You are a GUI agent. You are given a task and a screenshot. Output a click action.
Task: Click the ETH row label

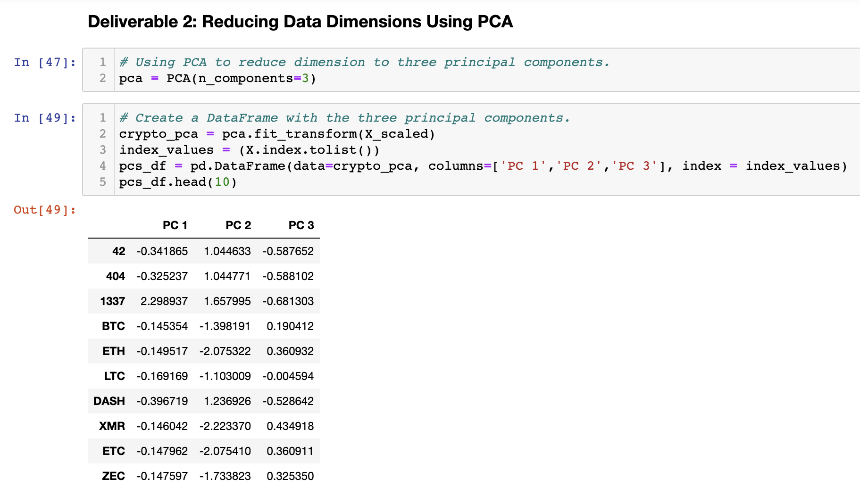tap(114, 351)
